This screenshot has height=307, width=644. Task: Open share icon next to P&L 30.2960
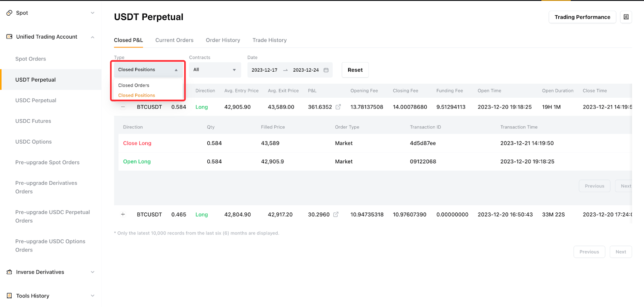coord(336,214)
